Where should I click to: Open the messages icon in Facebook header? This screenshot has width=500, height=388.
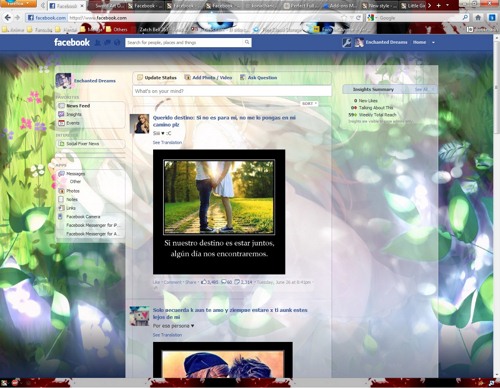(x=107, y=43)
